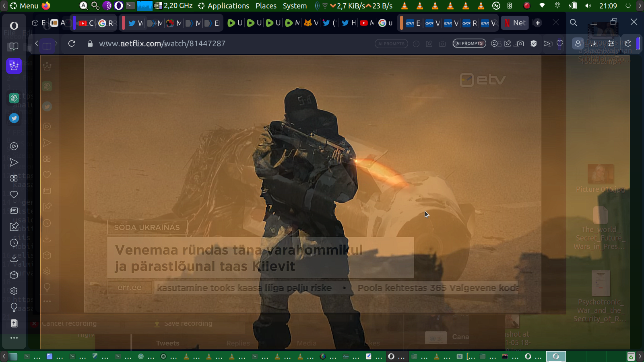This screenshot has width=644, height=362.
Task: Open the Bookmarks panel in Opera sidebar
Action: pyautogui.click(x=14, y=46)
